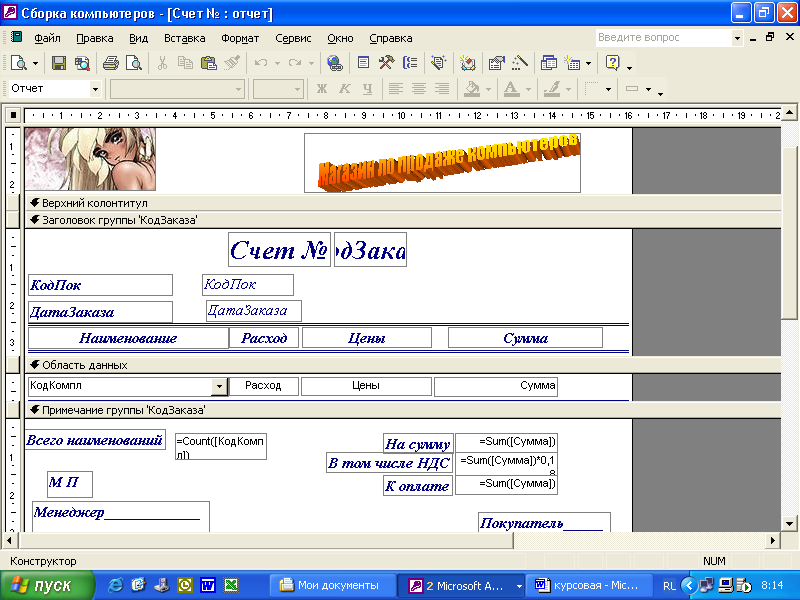Open the Code editor icon
This screenshot has width=800, height=600.
[x=467, y=63]
